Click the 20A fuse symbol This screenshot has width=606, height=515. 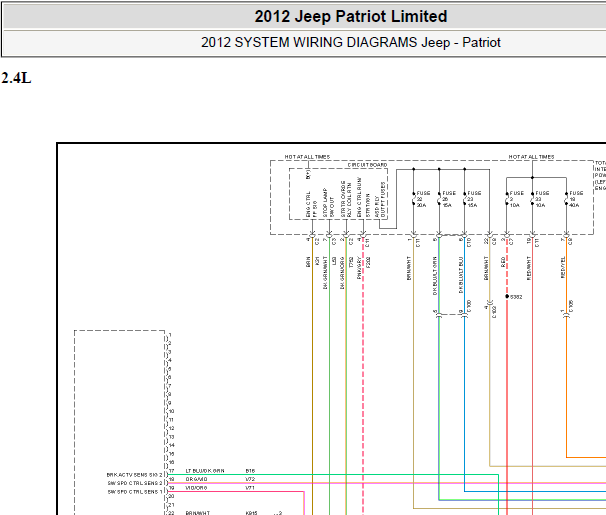(x=414, y=199)
